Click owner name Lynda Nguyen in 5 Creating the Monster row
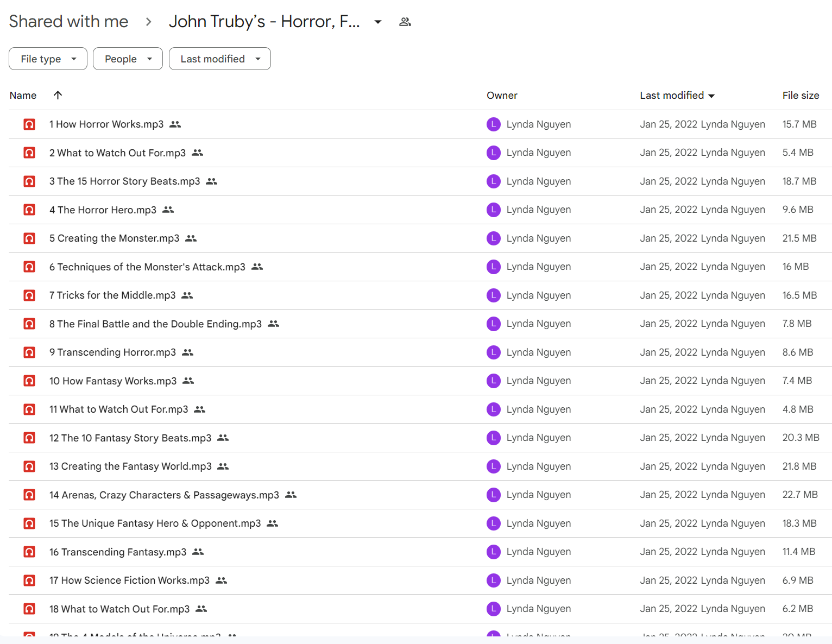Image resolution: width=832 pixels, height=644 pixels. coord(539,238)
